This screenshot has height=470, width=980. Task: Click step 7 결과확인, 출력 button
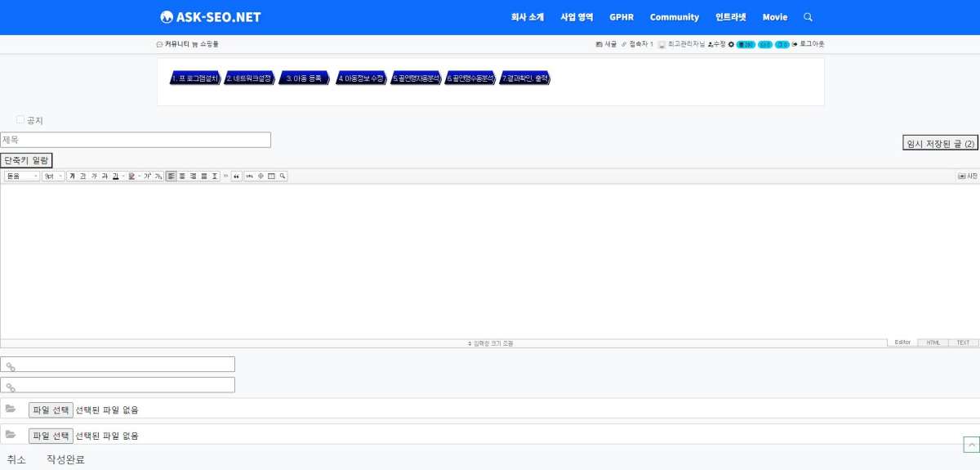click(x=525, y=78)
